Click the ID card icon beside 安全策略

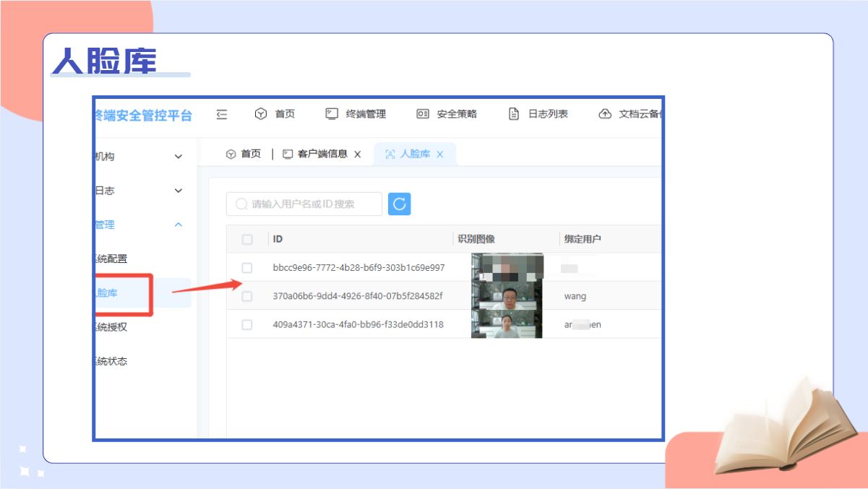click(423, 114)
